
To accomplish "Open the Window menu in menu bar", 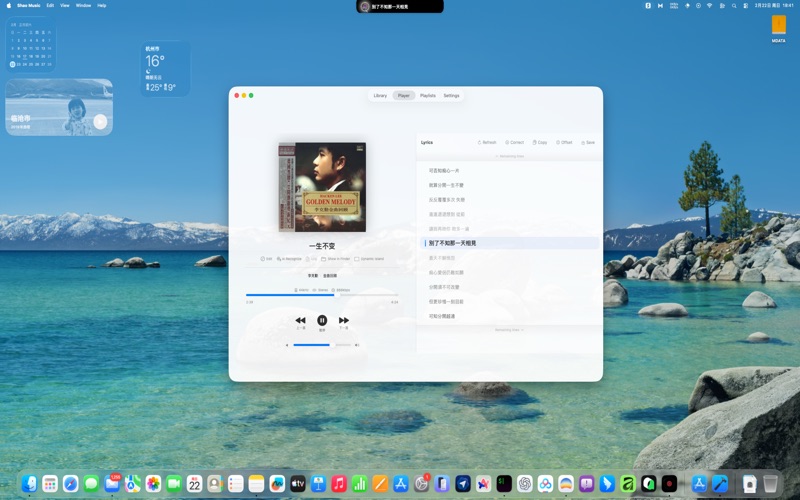I will coord(83,5).
